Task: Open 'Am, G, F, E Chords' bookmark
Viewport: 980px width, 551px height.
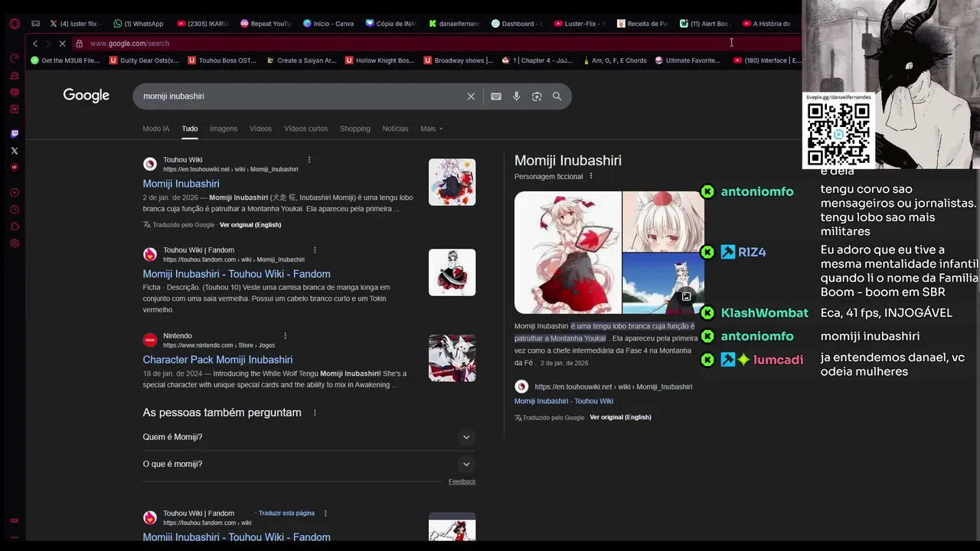Action: [615, 60]
